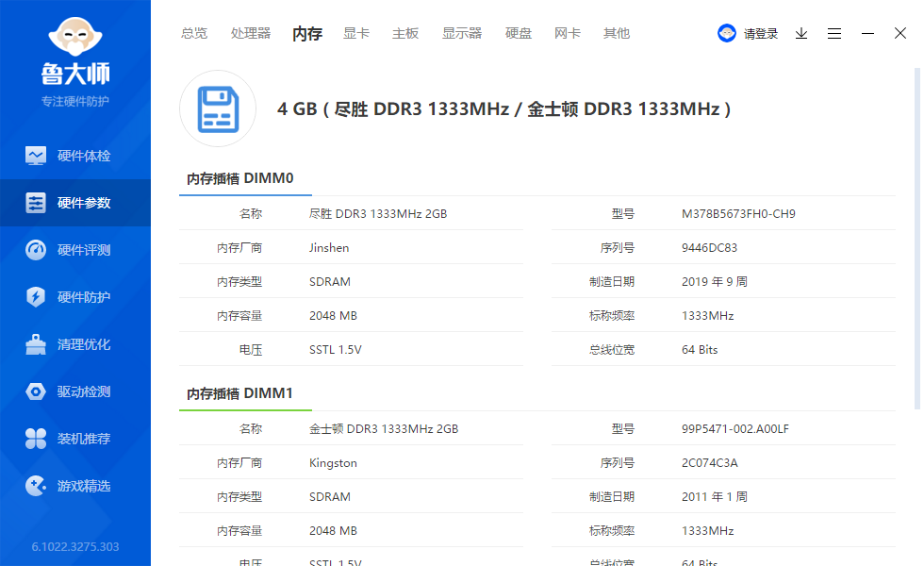Click the 内存插槽 DIMM0 header
The width and height of the screenshot is (924, 566).
[x=240, y=178]
